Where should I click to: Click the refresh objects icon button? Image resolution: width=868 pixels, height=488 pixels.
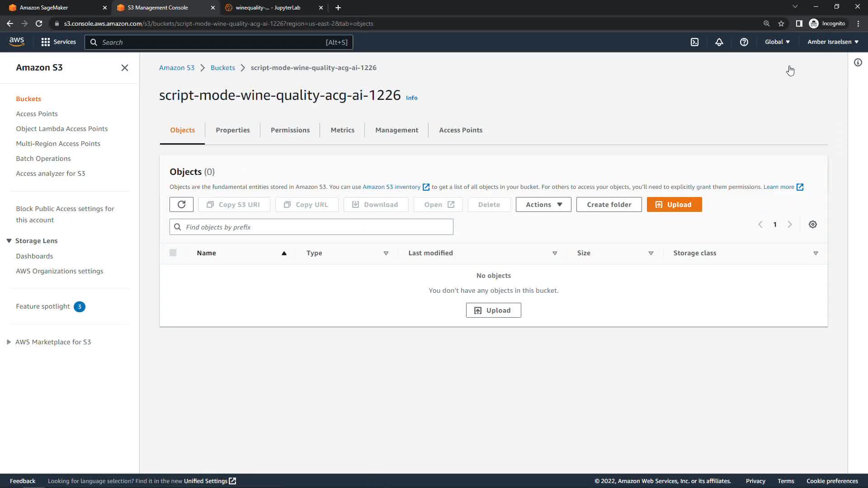(181, 205)
